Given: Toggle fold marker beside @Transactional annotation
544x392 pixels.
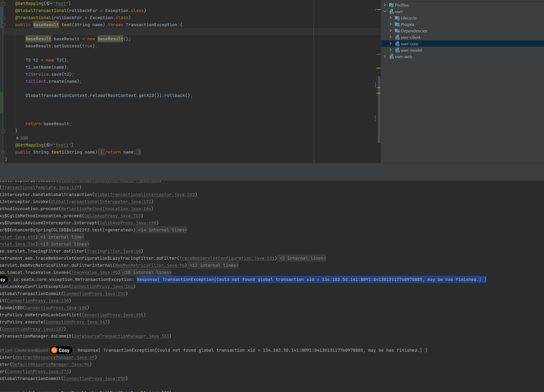Looking at the screenshot, I should click(3, 18).
